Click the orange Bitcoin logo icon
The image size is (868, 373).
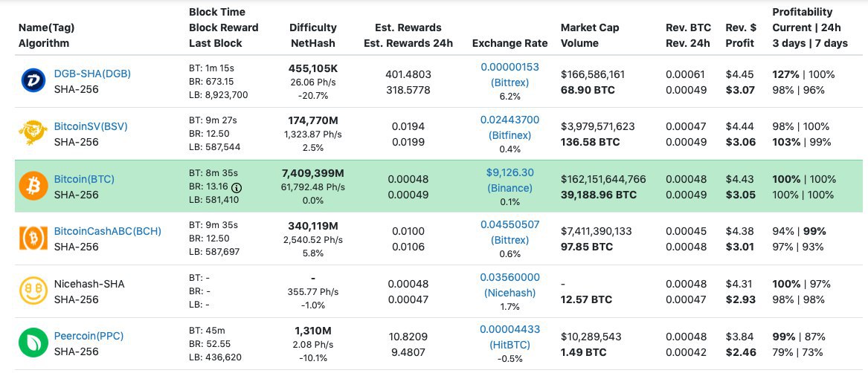33,186
